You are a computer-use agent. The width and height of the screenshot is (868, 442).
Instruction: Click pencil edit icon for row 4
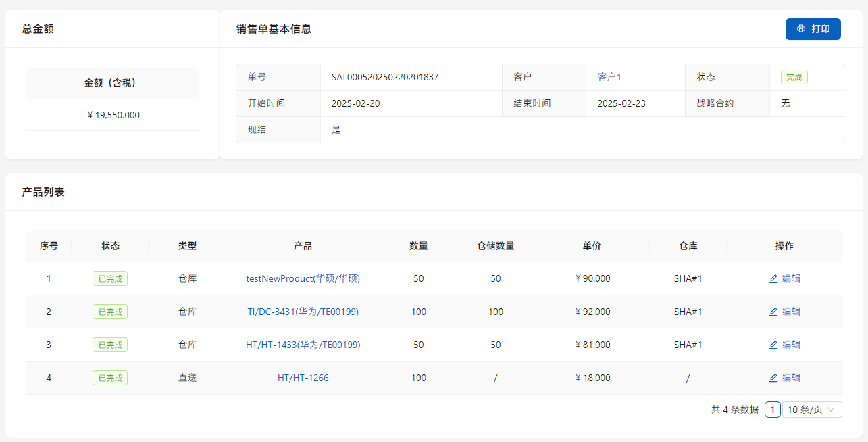[x=773, y=378]
